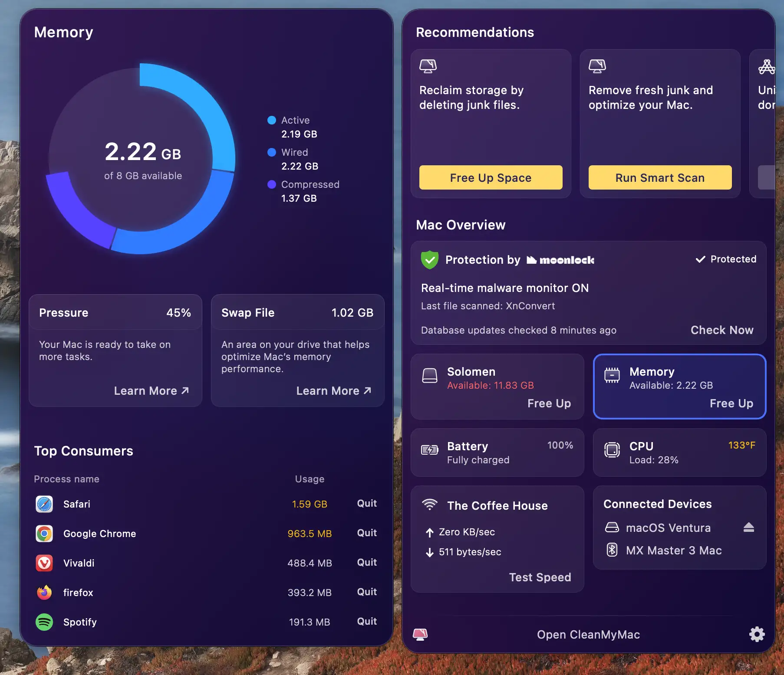Click the Protected status indicator
This screenshot has width=784, height=675.
pyautogui.click(x=726, y=259)
